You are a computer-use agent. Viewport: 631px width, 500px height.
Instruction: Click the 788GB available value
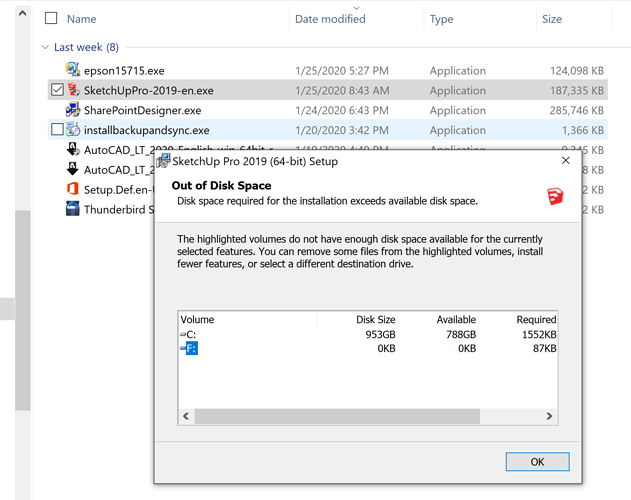point(461,335)
